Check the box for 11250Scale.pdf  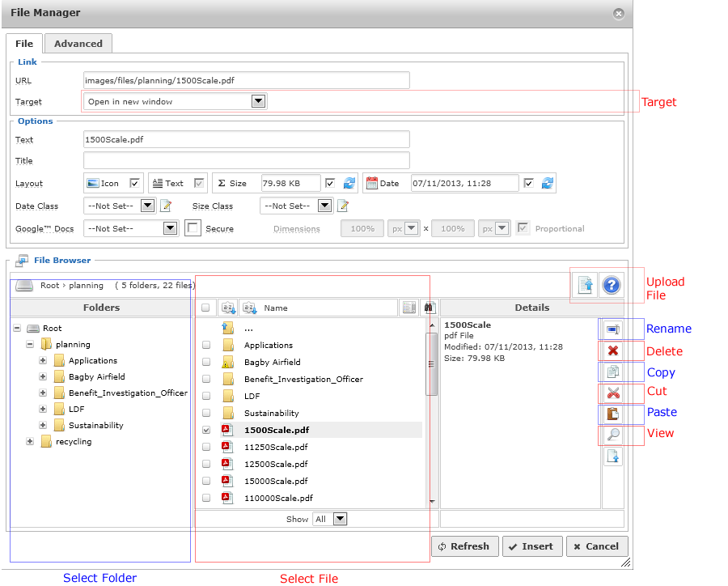(206, 447)
